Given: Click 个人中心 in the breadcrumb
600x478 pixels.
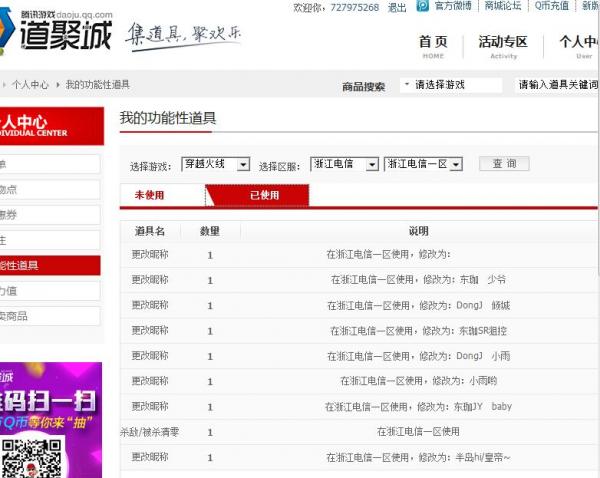Looking at the screenshot, I should (30, 85).
